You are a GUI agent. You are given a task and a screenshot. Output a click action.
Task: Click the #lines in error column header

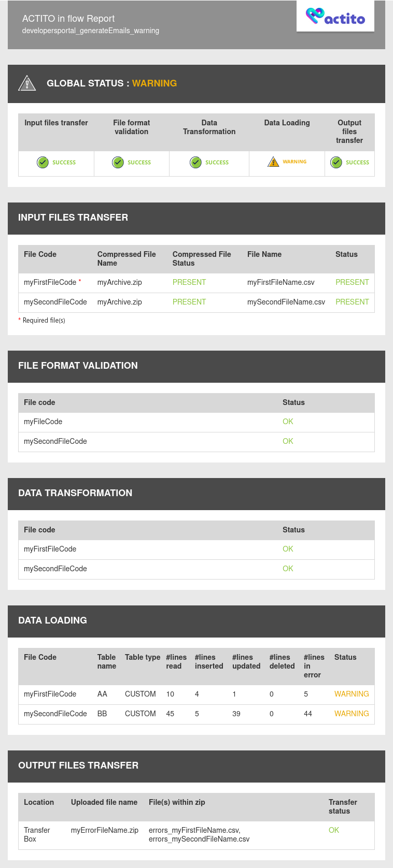point(314,666)
